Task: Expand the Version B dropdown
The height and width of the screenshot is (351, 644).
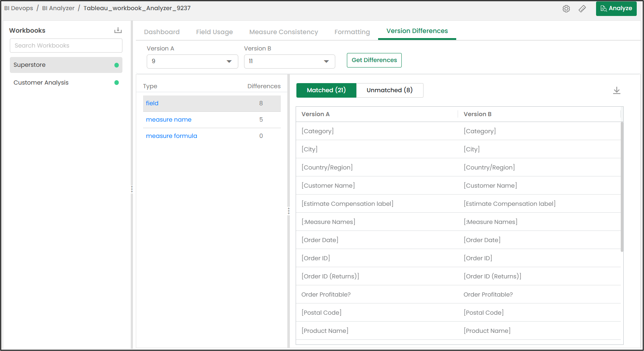Action: (x=289, y=61)
